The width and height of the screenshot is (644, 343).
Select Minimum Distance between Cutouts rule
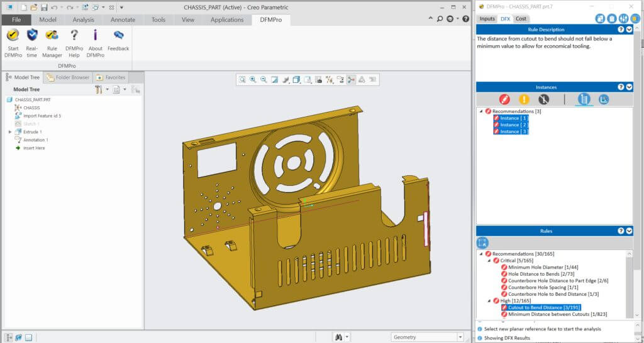tap(554, 314)
